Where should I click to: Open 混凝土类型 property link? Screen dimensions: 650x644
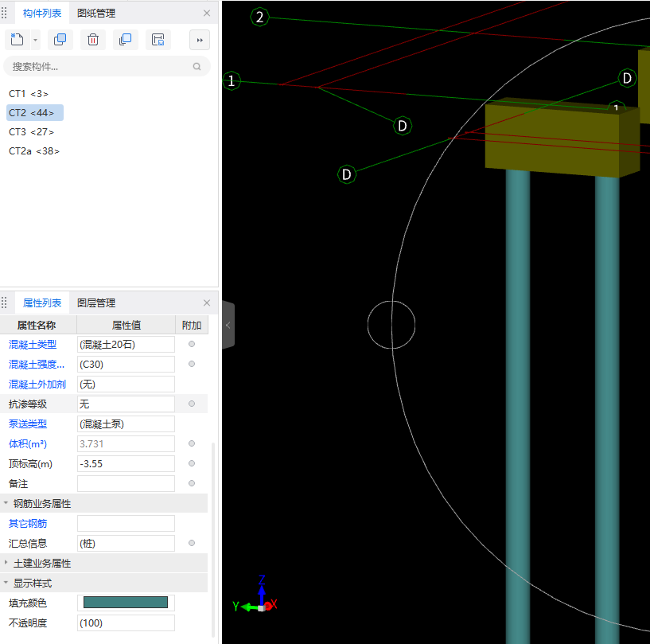[x=33, y=345]
